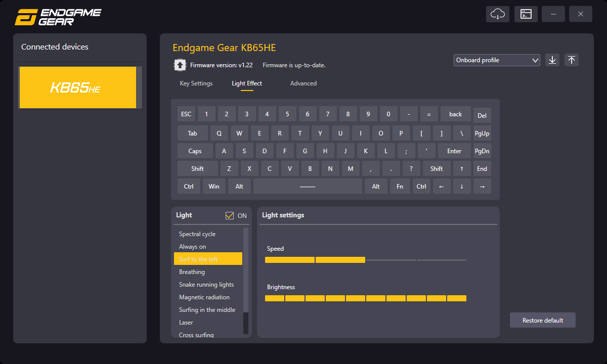
Task: Select the Magnetic radiation effect
Action: pos(208,297)
